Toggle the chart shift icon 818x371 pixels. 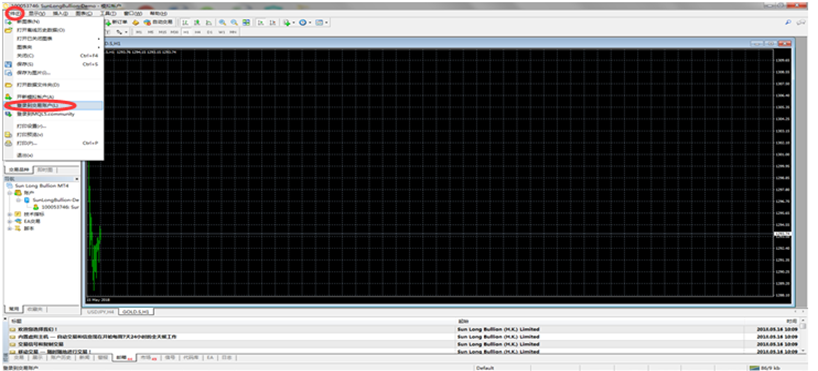(272, 22)
